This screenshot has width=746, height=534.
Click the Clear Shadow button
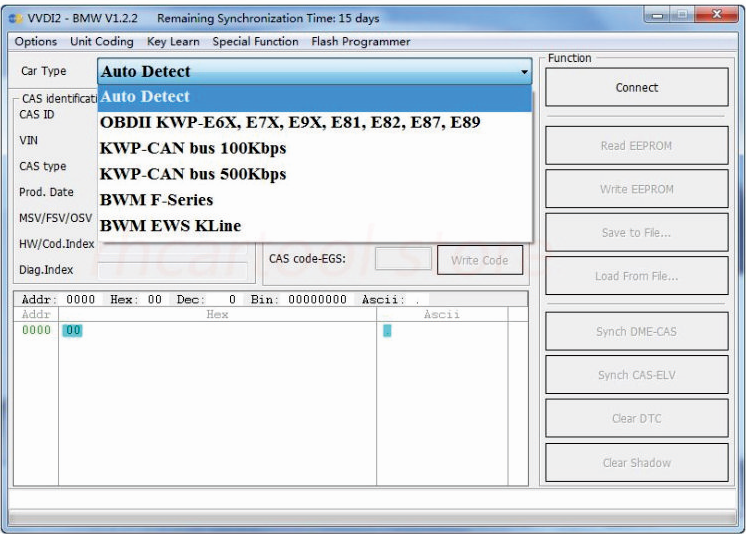(637, 463)
